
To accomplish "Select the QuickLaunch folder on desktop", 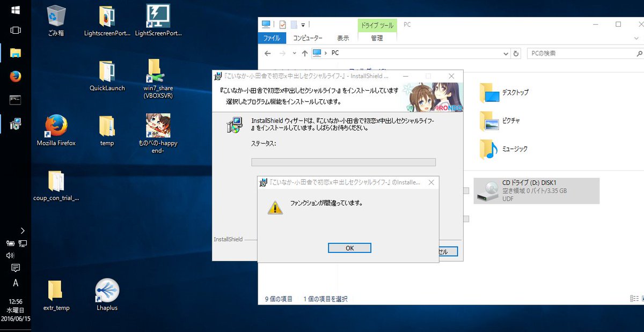I will pos(107,76).
